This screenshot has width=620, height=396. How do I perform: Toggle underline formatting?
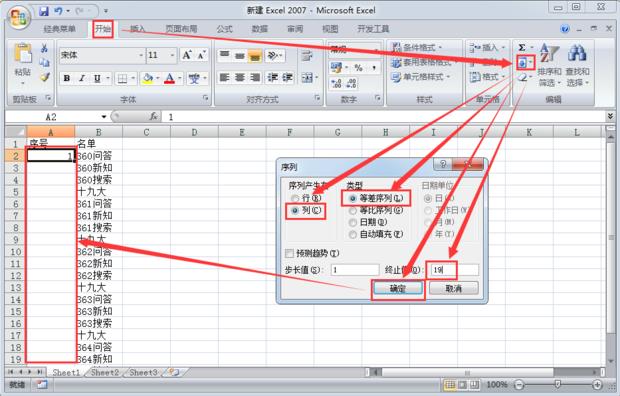[x=97, y=78]
